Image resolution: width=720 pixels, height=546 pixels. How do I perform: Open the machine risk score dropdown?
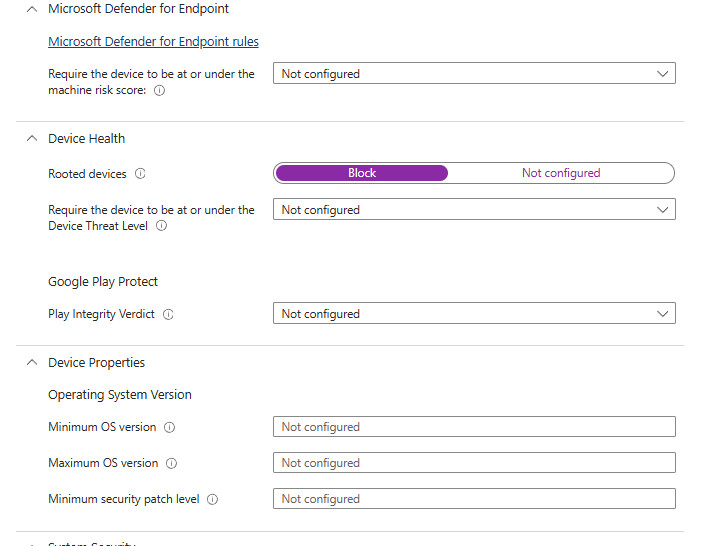[473, 74]
